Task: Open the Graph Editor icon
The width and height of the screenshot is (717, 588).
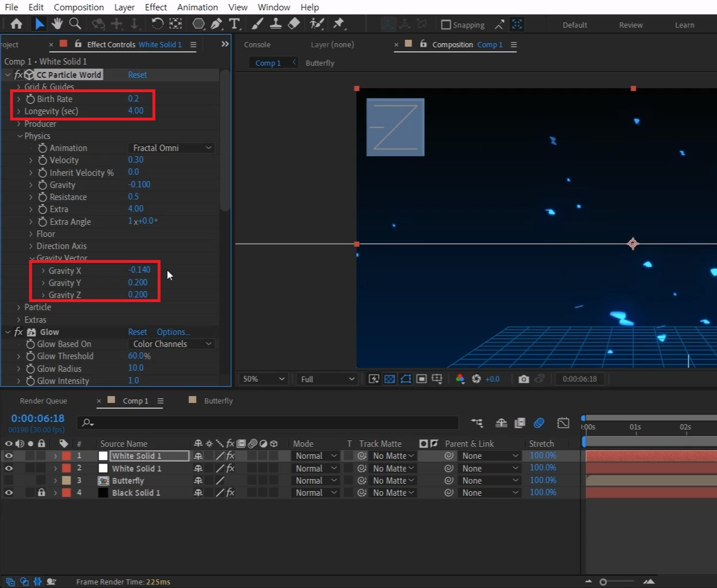Action: [x=563, y=423]
